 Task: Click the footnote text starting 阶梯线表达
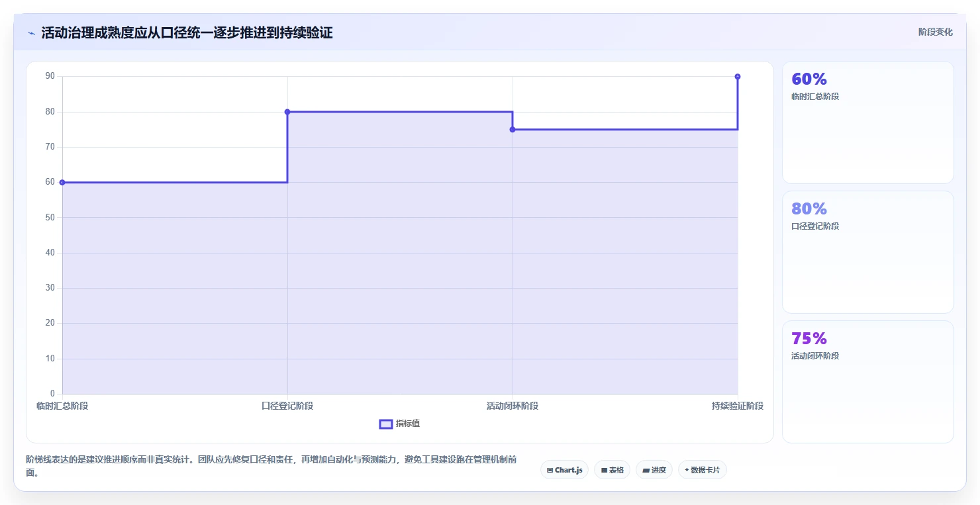click(271, 466)
